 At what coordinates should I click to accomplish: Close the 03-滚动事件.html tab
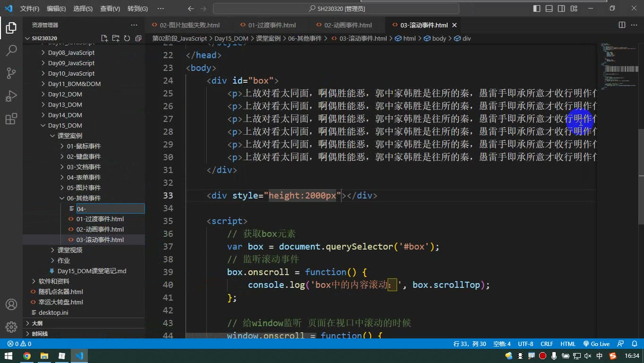click(x=454, y=25)
